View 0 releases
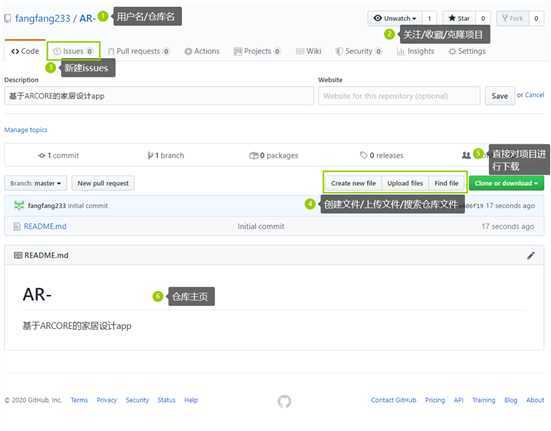Screen dimensions: 551x431 pos(382,155)
